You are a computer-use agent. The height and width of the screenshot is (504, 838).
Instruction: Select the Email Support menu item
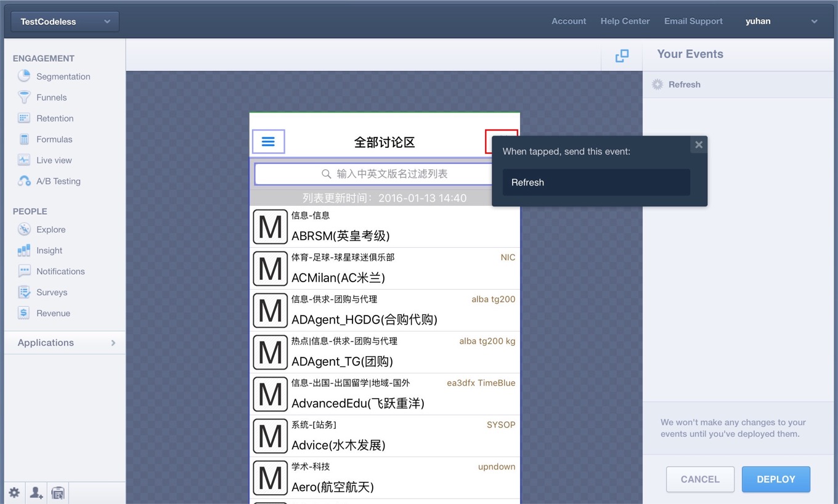[x=693, y=21]
